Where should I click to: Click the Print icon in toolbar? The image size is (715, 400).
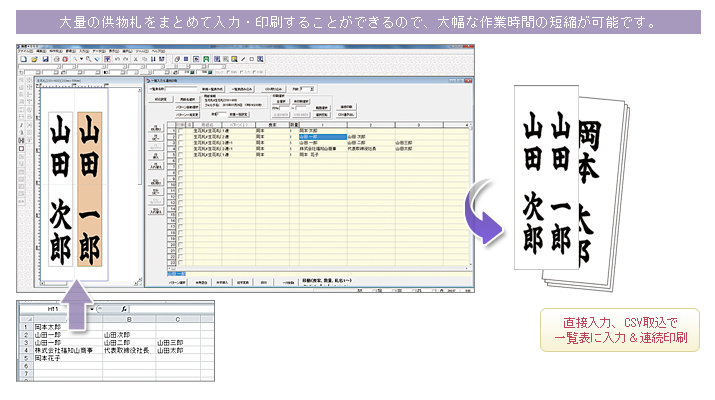coord(55,60)
